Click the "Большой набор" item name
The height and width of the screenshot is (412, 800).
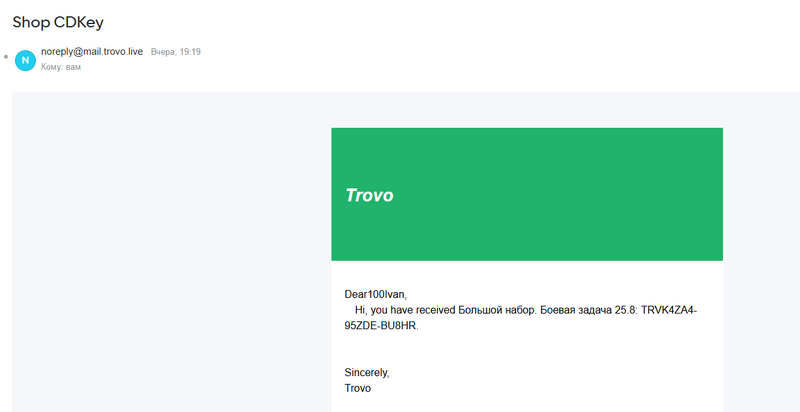tap(496, 310)
